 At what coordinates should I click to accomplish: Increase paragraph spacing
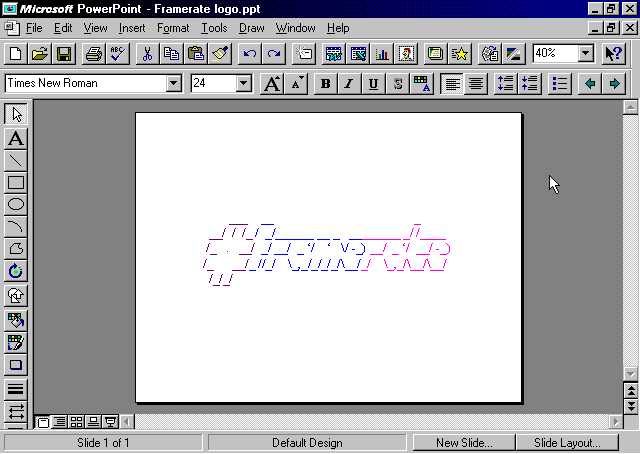click(505, 84)
